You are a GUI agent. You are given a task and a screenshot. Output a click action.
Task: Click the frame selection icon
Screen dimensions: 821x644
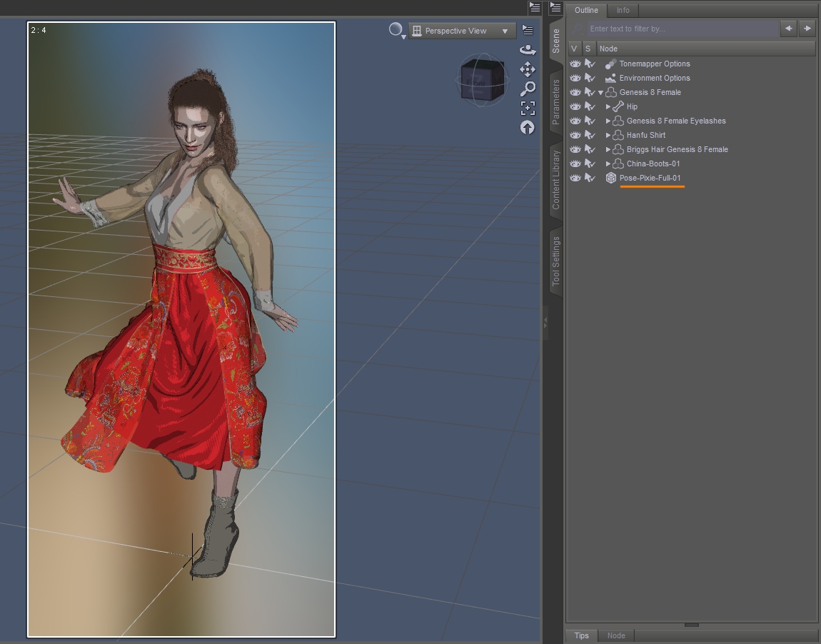coord(528,108)
